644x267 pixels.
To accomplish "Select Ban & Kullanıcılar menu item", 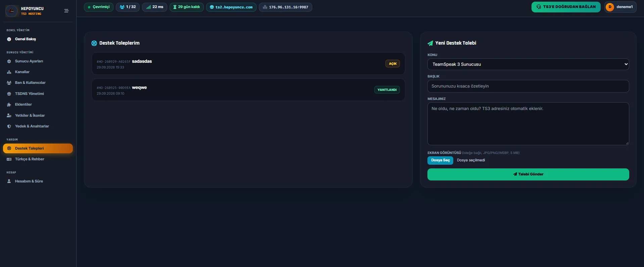I will pos(38,83).
